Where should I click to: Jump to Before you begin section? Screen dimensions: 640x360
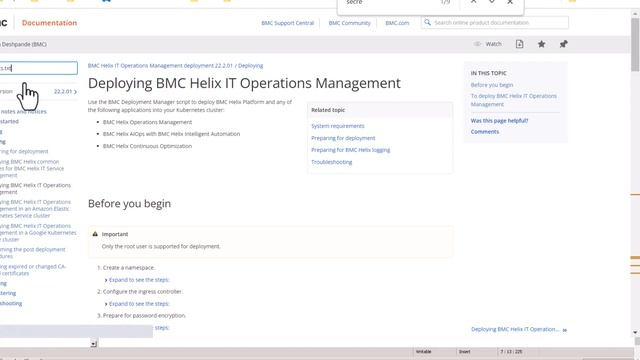tap(491, 85)
